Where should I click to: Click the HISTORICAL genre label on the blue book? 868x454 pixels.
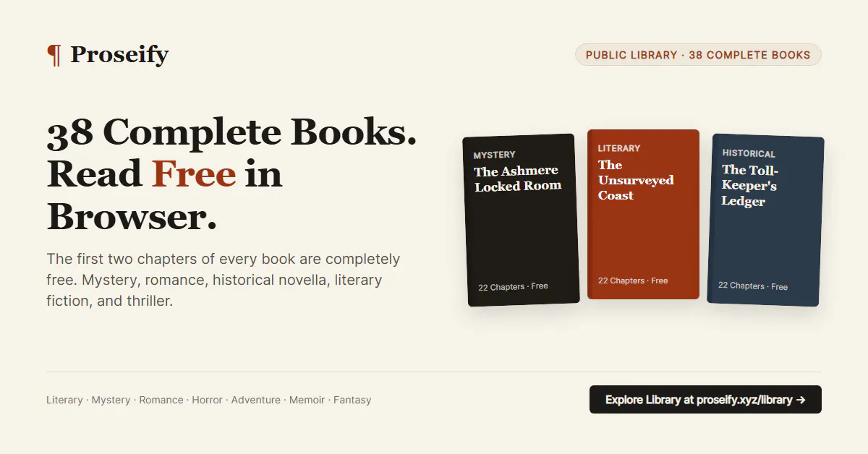(x=749, y=153)
